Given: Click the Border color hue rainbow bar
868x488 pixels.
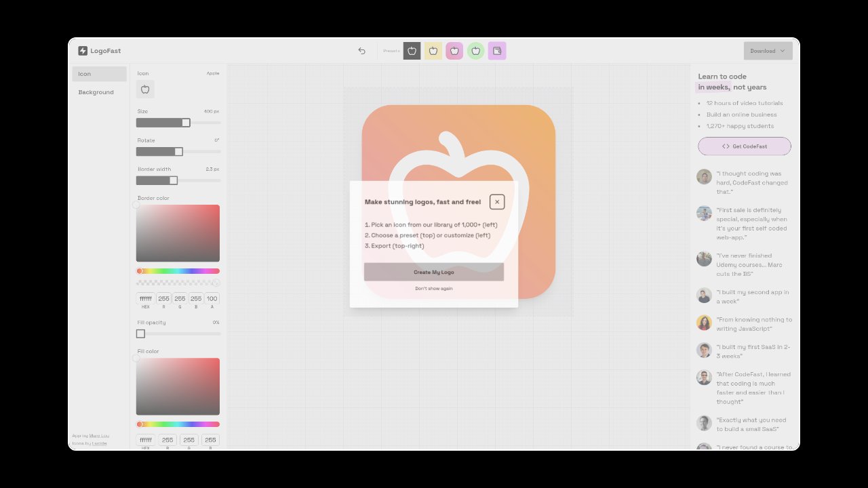Looking at the screenshot, I should (178, 271).
